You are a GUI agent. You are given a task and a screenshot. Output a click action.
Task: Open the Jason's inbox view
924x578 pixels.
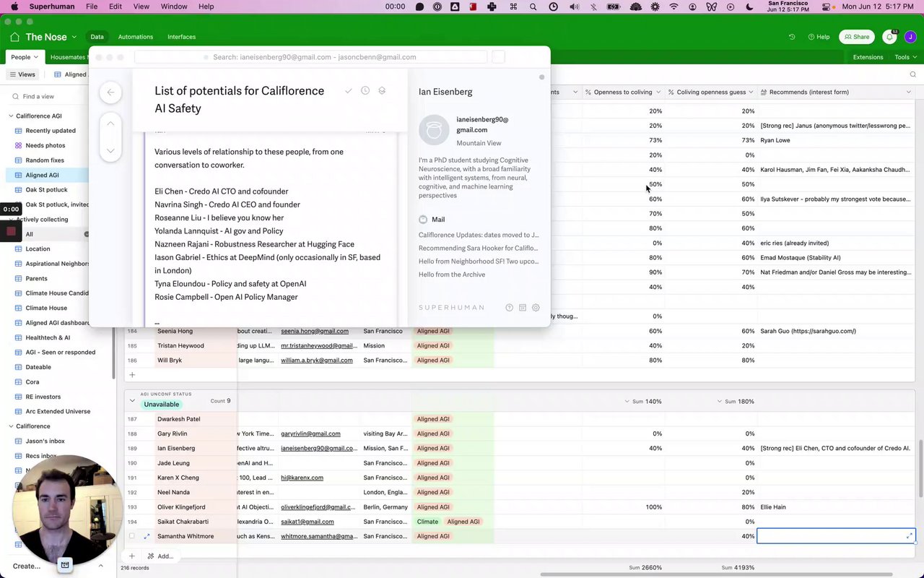pyautogui.click(x=45, y=441)
